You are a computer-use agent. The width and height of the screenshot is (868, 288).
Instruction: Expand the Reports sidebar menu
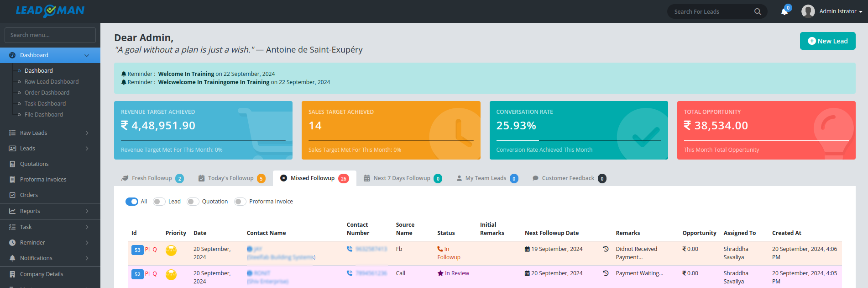point(50,211)
